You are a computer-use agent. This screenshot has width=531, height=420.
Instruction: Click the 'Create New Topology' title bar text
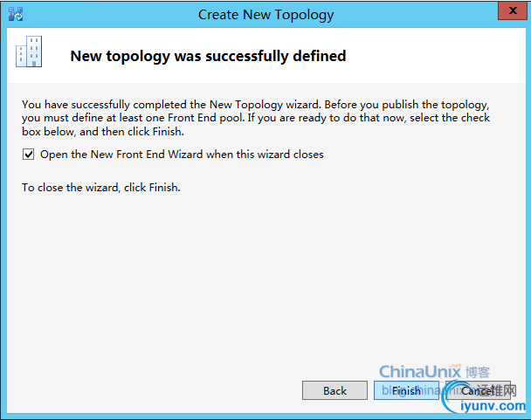pyautogui.click(x=265, y=15)
